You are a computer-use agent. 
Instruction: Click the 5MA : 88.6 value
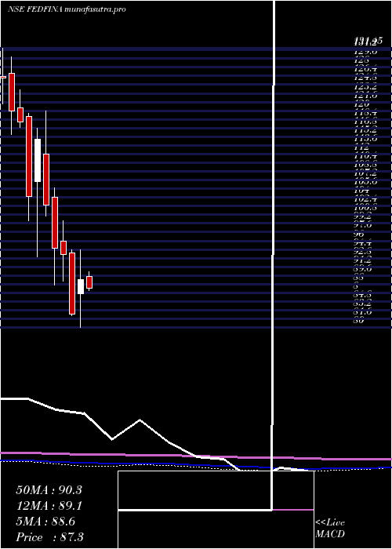click(x=45, y=522)
